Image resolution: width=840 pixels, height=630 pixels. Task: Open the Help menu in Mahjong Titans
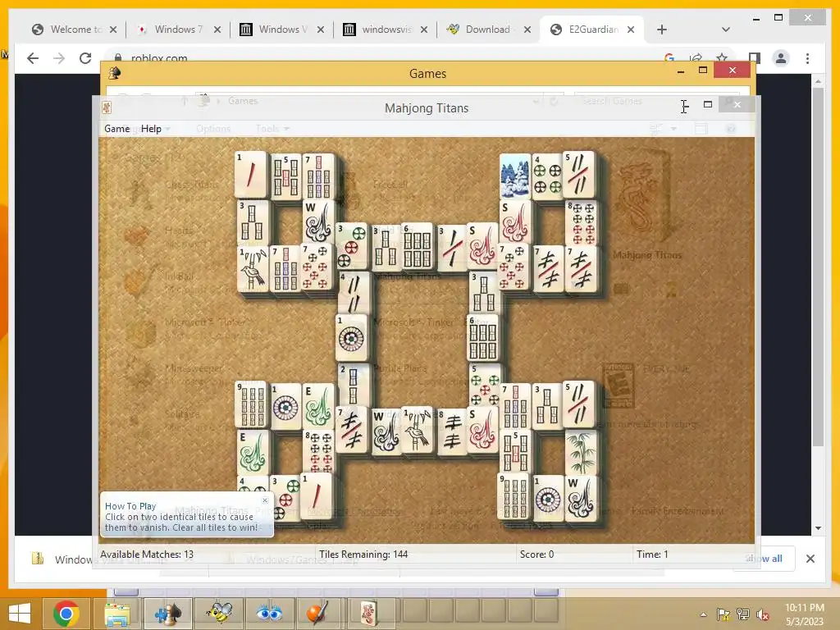tap(151, 129)
